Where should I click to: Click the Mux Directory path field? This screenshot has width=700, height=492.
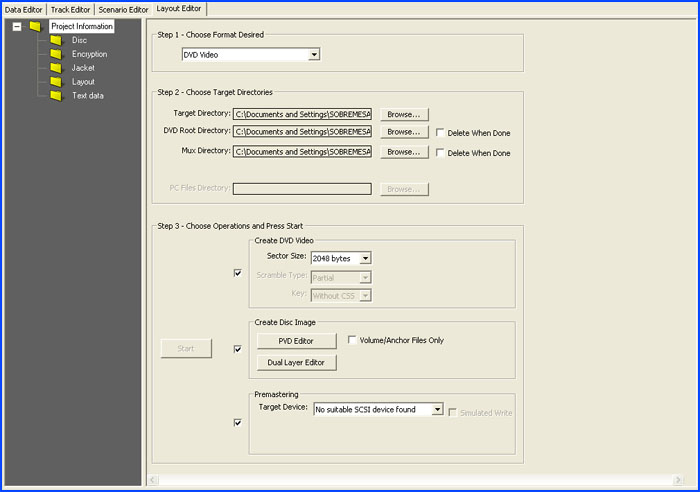tap(302, 152)
